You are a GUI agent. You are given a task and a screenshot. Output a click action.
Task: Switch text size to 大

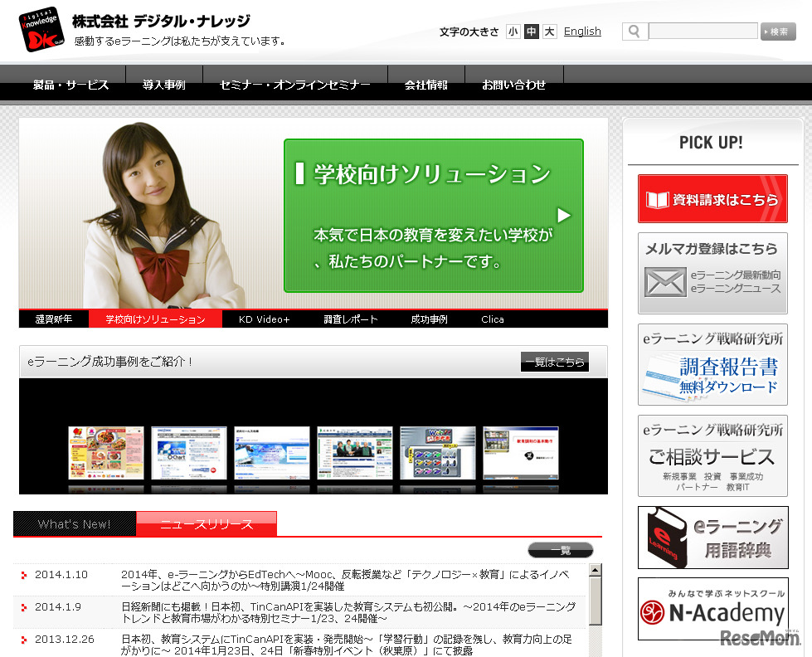550,31
